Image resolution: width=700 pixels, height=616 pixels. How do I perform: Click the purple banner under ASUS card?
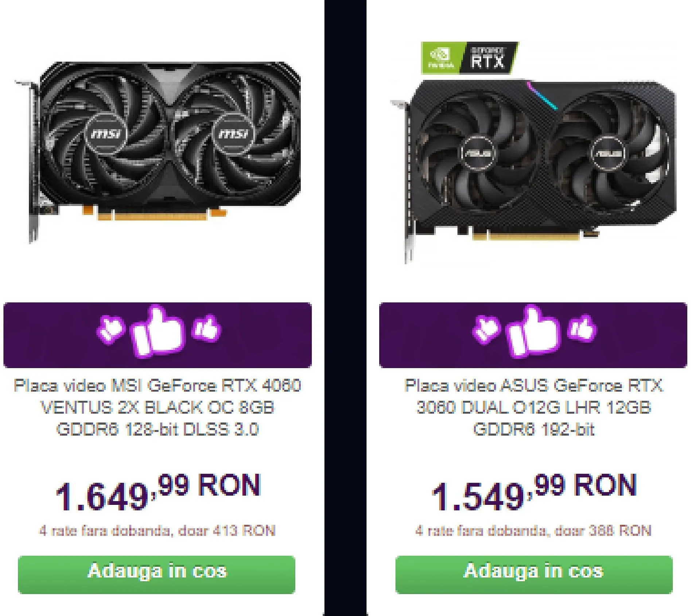[x=533, y=335]
